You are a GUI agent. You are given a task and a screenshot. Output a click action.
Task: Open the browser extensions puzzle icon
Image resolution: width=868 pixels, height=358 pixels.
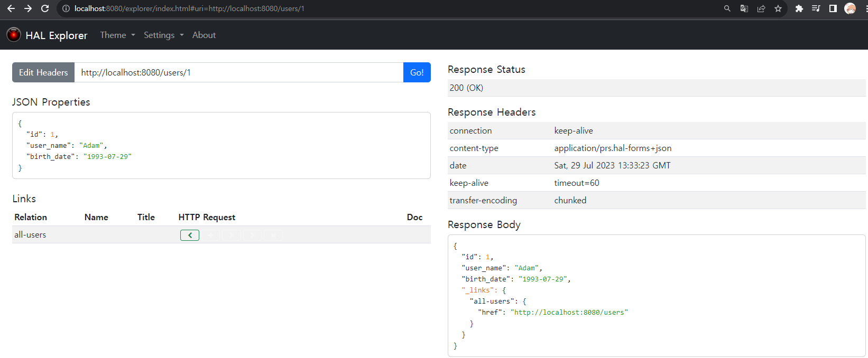click(x=799, y=8)
